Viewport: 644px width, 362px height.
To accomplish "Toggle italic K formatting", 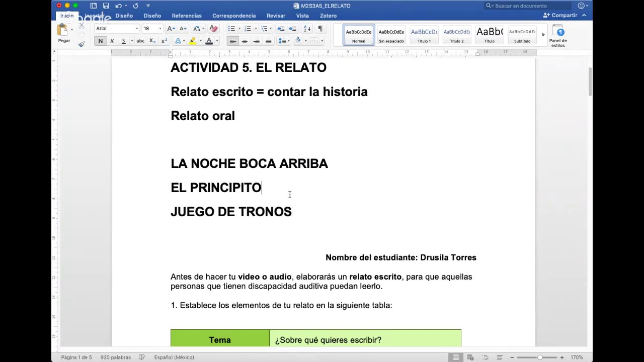I will [x=112, y=41].
